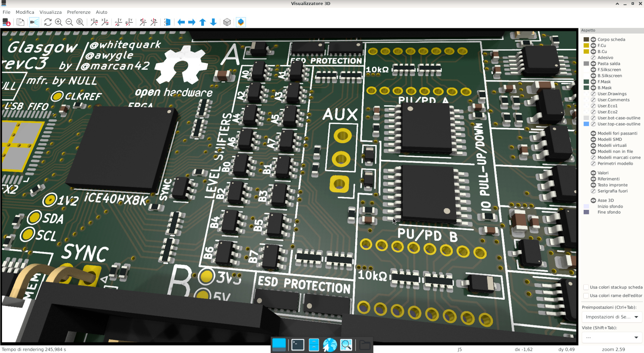Click the PU/PD B label on the board
This screenshot has width=644, height=353.
point(427,235)
